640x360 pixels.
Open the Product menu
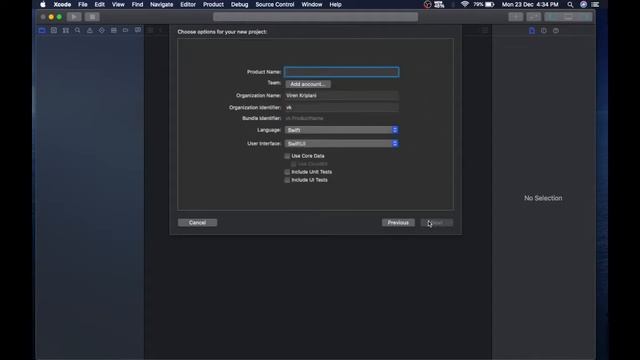pyautogui.click(x=213, y=4)
